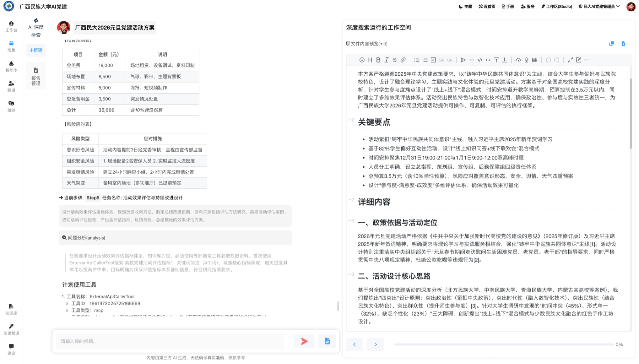The height and width of the screenshot is (364, 639).
Task: Click the red send arrow button
Action: (x=304, y=341)
